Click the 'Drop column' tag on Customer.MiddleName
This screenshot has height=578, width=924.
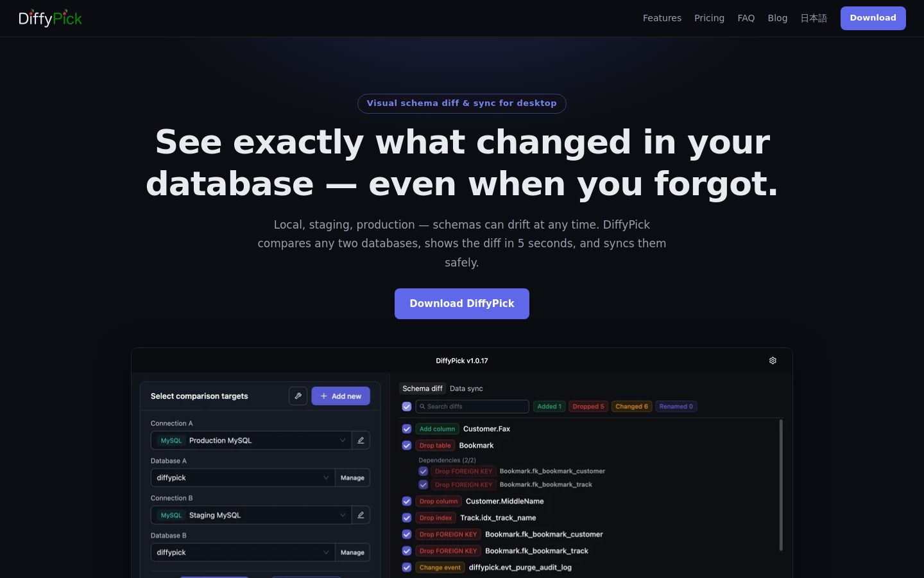(438, 502)
